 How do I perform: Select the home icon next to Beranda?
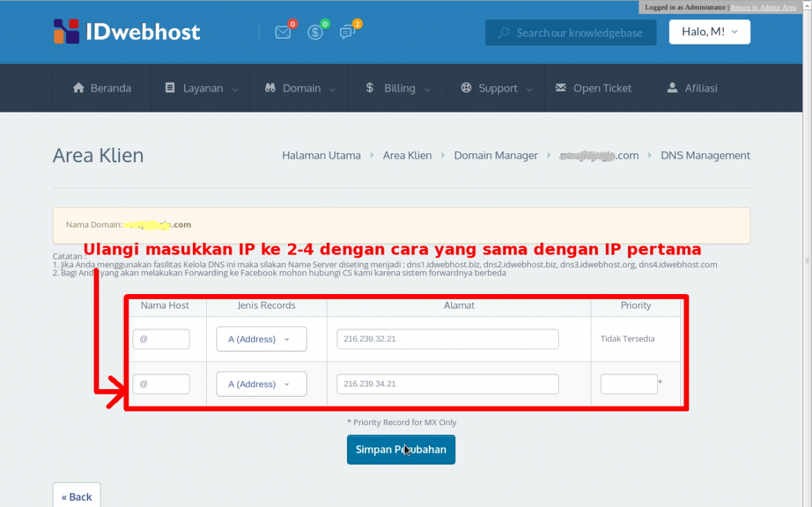pos(79,87)
